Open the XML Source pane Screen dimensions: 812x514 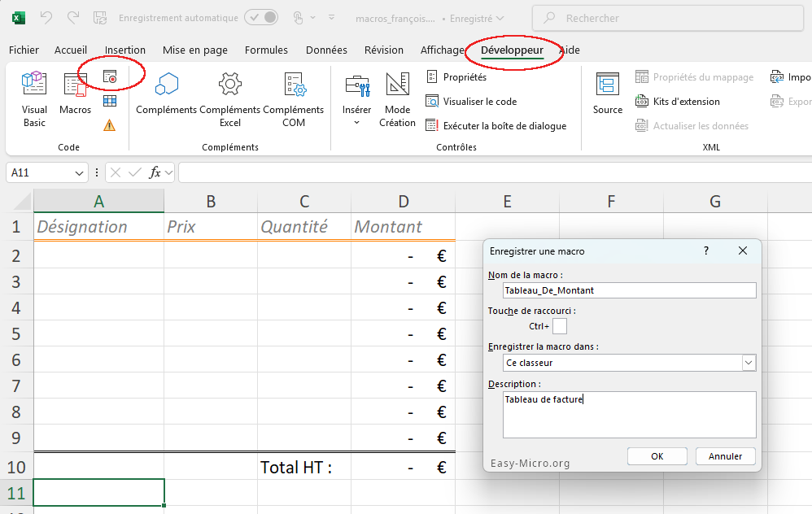tap(608, 94)
